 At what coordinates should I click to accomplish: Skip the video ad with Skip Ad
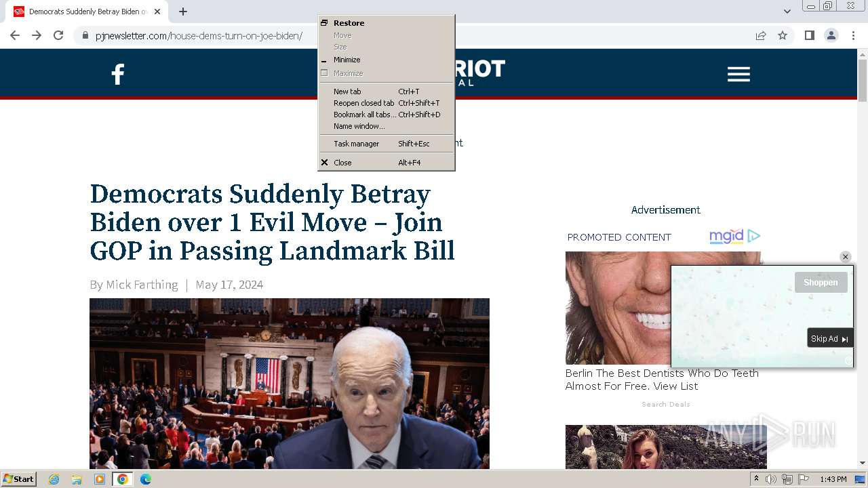pos(830,339)
